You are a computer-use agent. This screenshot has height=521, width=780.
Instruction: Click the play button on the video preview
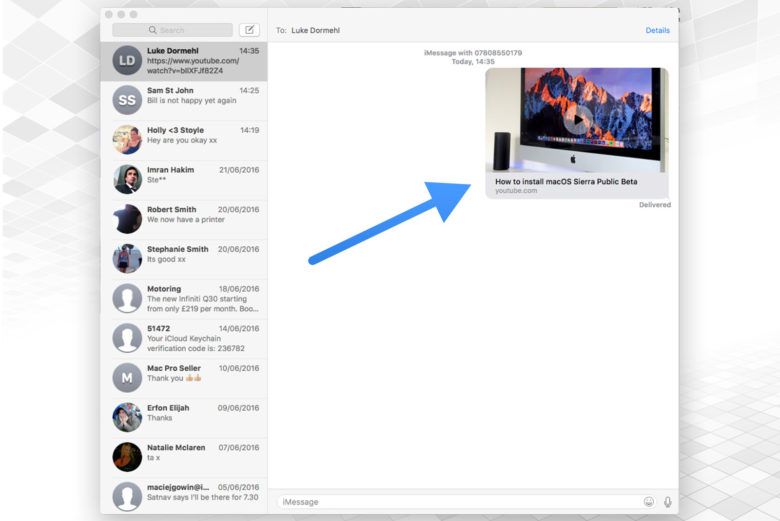coord(576,119)
